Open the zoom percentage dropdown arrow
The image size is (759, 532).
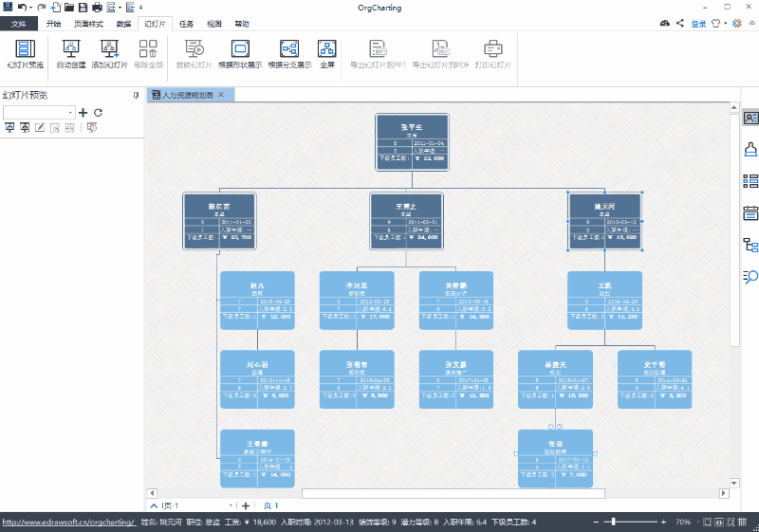697,522
